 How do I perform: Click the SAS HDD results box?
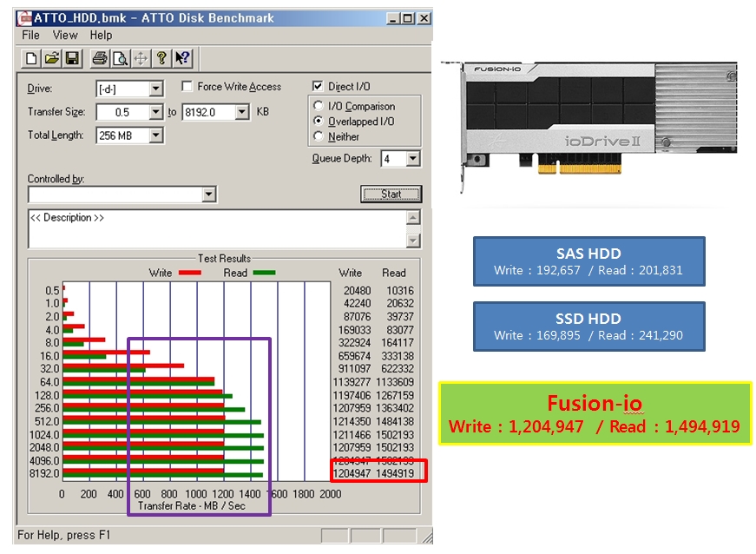tap(589, 261)
